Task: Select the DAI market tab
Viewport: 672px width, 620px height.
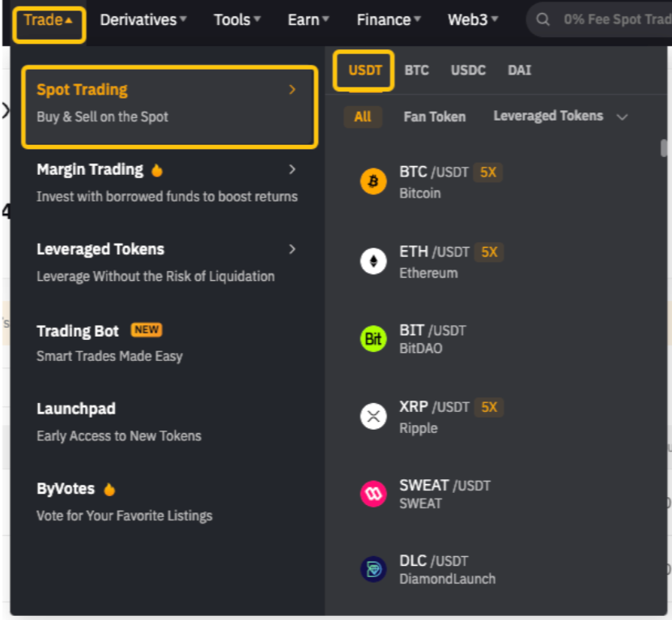Action: click(x=519, y=70)
